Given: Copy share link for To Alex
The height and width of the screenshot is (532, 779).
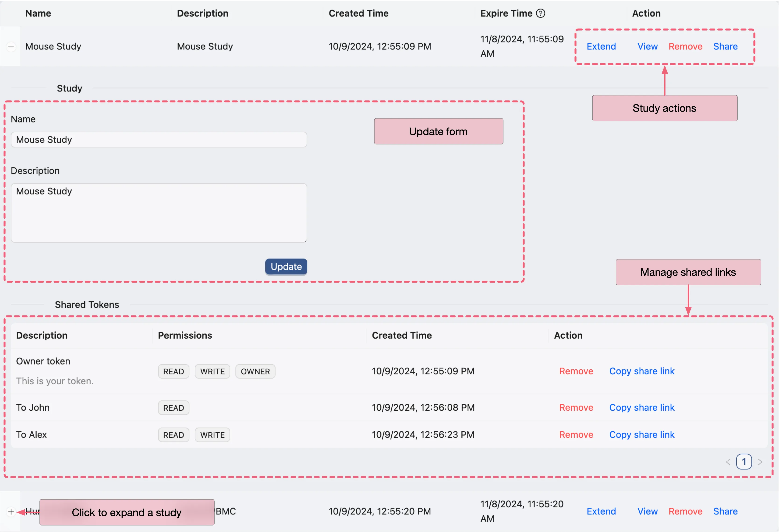Looking at the screenshot, I should coord(641,434).
